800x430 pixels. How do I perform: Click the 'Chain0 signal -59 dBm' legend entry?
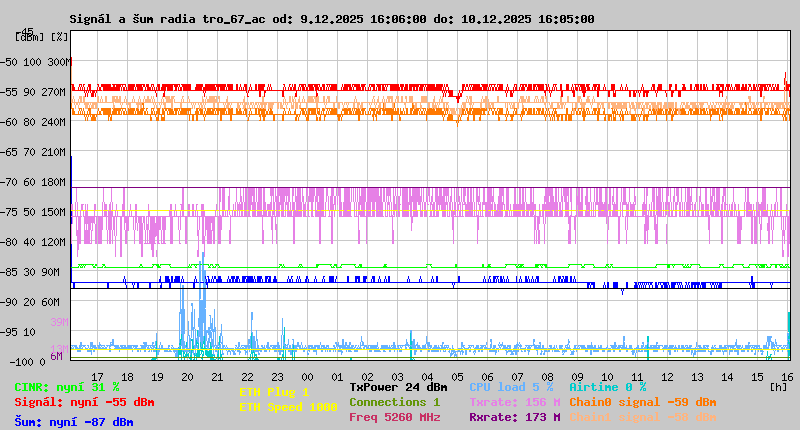[643, 402]
